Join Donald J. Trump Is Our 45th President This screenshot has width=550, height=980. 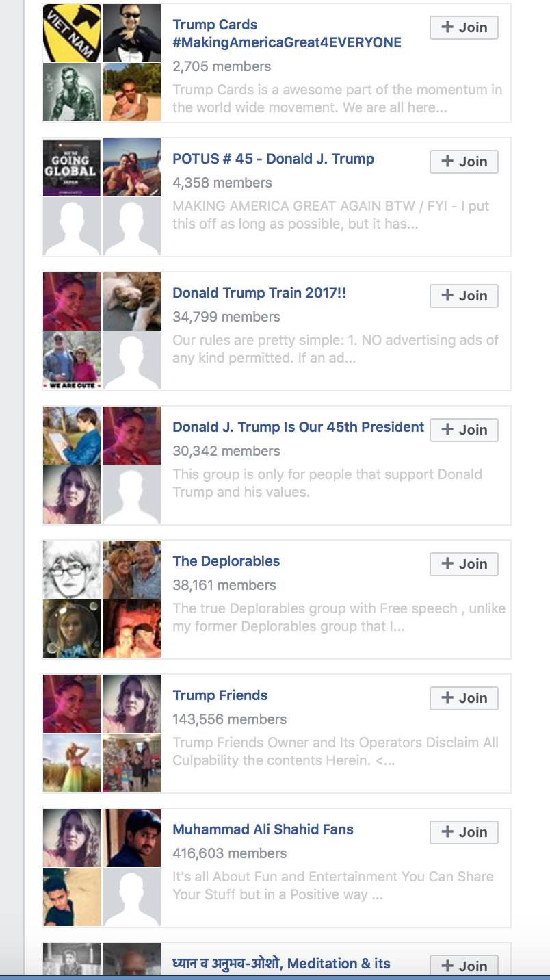pyautogui.click(x=464, y=430)
